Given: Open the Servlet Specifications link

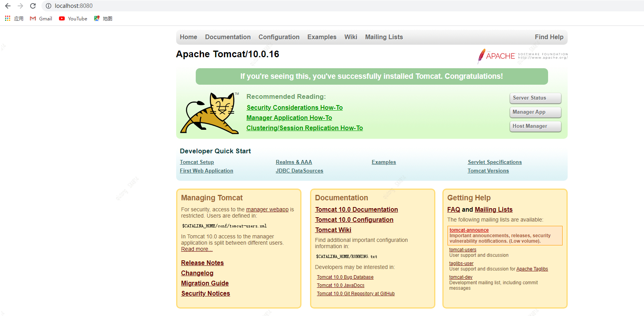Looking at the screenshot, I should pyautogui.click(x=495, y=162).
